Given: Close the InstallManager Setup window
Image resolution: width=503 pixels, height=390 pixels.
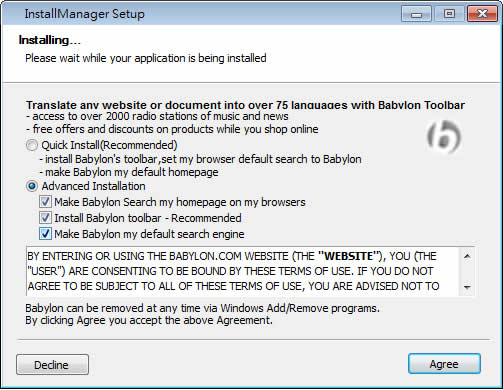Looking at the screenshot, I should (482, 14).
